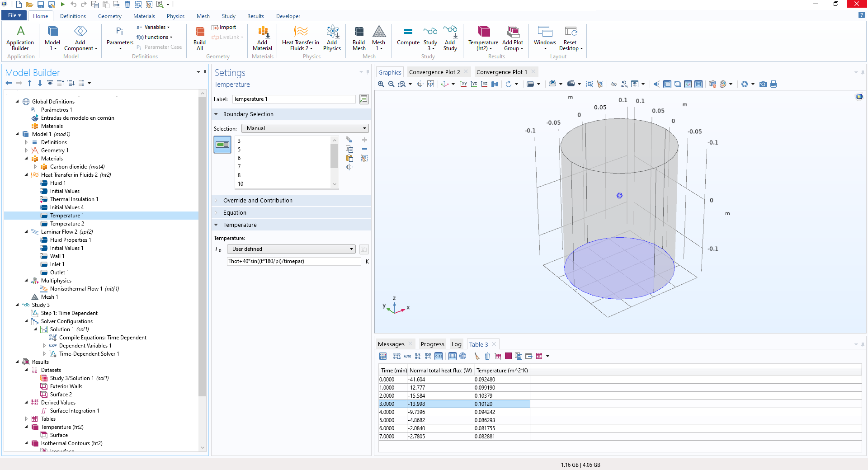Click the zoom in graphics icon
The image size is (868, 470).
tap(381, 84)
